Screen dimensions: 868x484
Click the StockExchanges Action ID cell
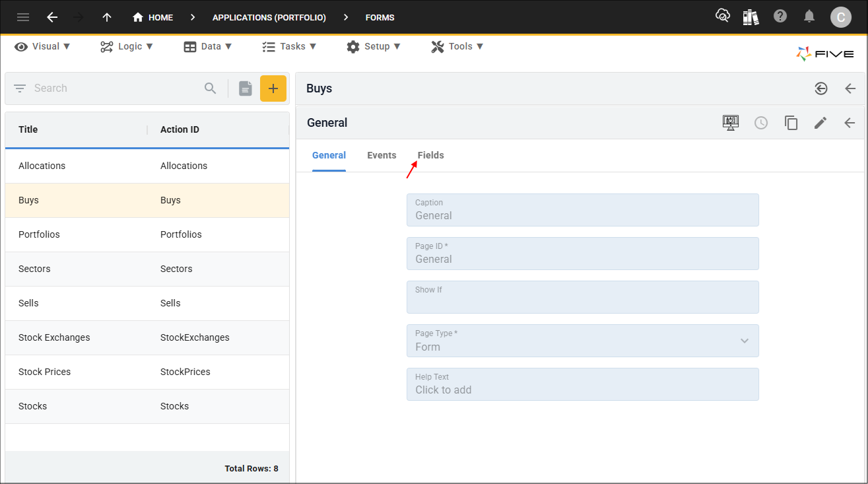coord(195,337)
